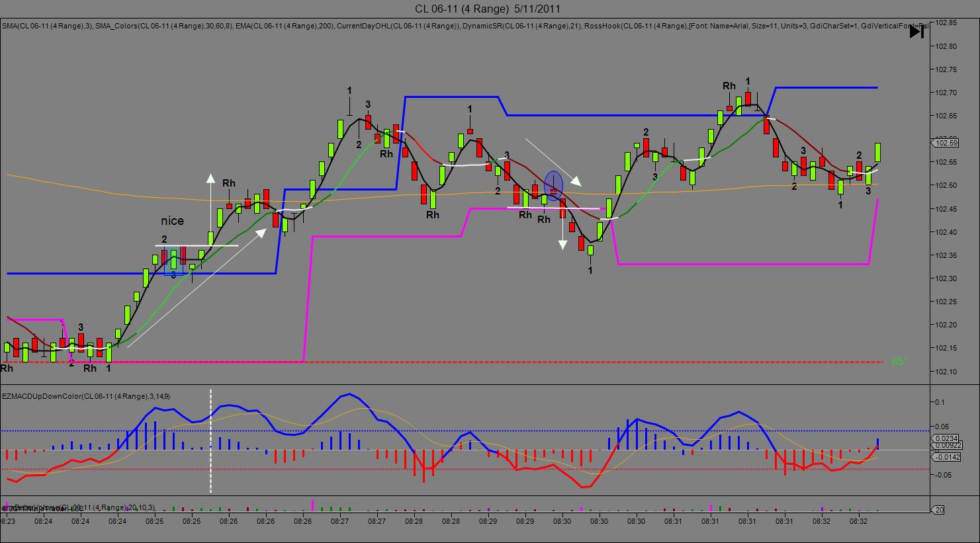Select the blue ellipse drawing on the chart

click(x=554, y=185)
